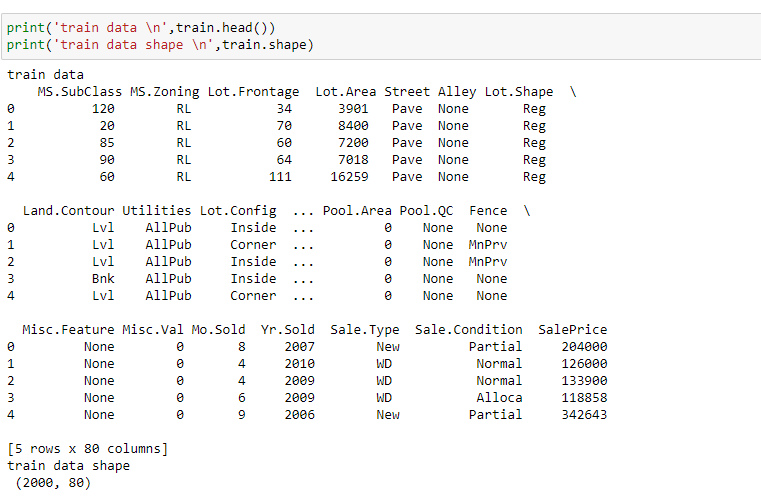Select the 'Pool.QC' column header
The width and height of the screenshot is (761, 502).
426,211
